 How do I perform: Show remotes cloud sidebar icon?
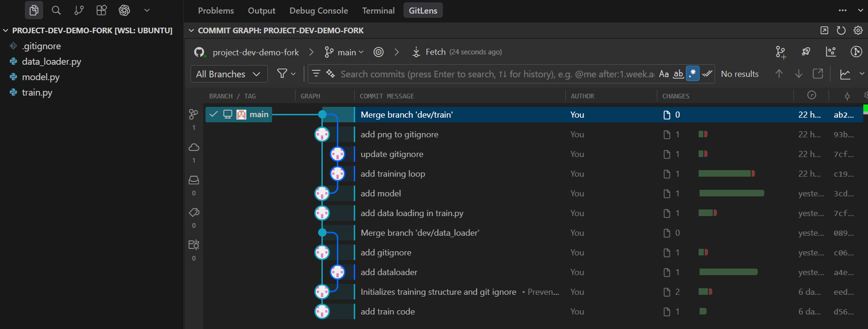point(194,147)
